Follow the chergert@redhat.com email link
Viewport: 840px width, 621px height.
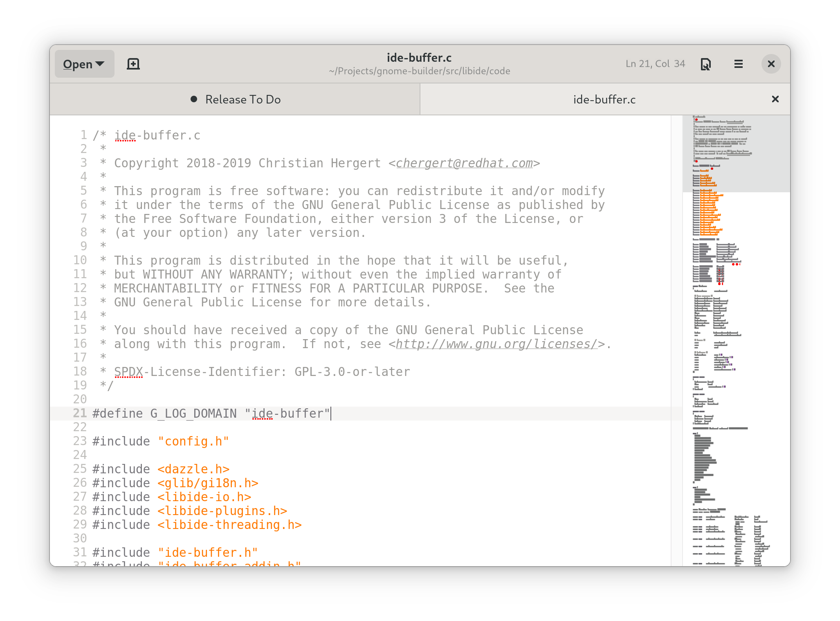pos(464,163)
